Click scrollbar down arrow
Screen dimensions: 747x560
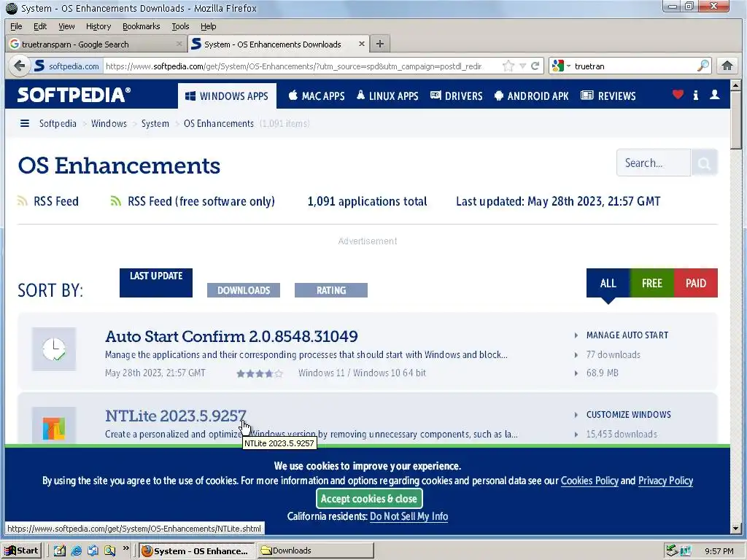pos(735,529)
